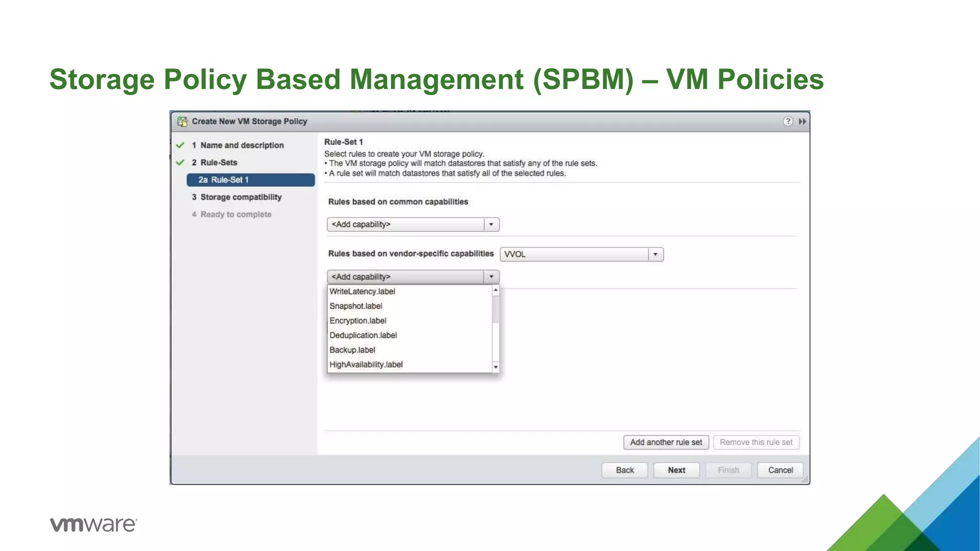Click the Rule-Set 1 heading text
This screenshot has height=551, width=980.
pos(344,142)
